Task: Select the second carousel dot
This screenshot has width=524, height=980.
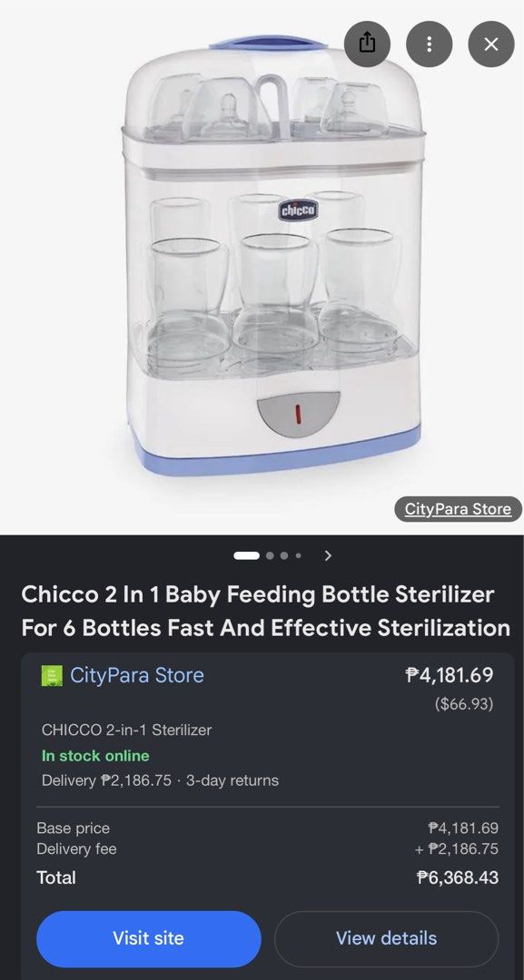Action: (x=270, y=555)
